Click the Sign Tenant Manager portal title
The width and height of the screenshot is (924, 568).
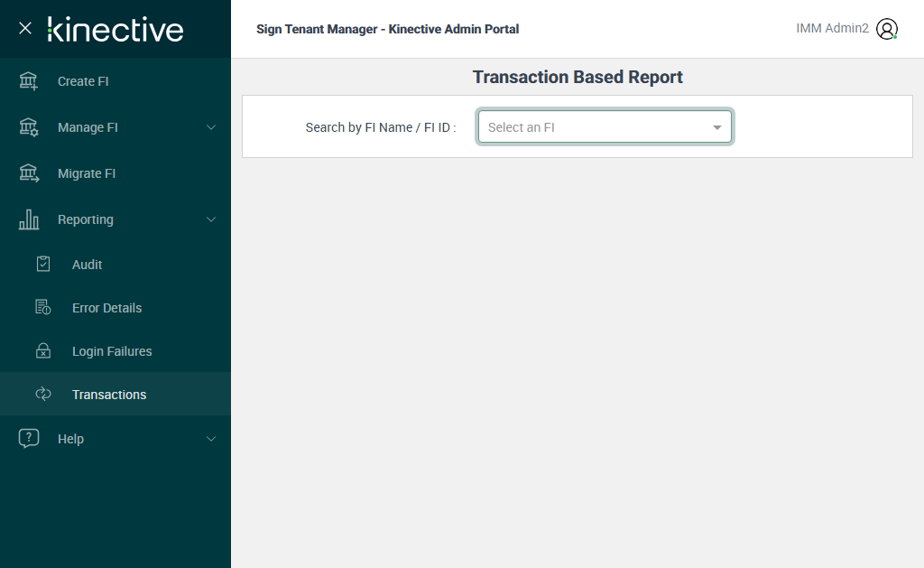point(388,29)
